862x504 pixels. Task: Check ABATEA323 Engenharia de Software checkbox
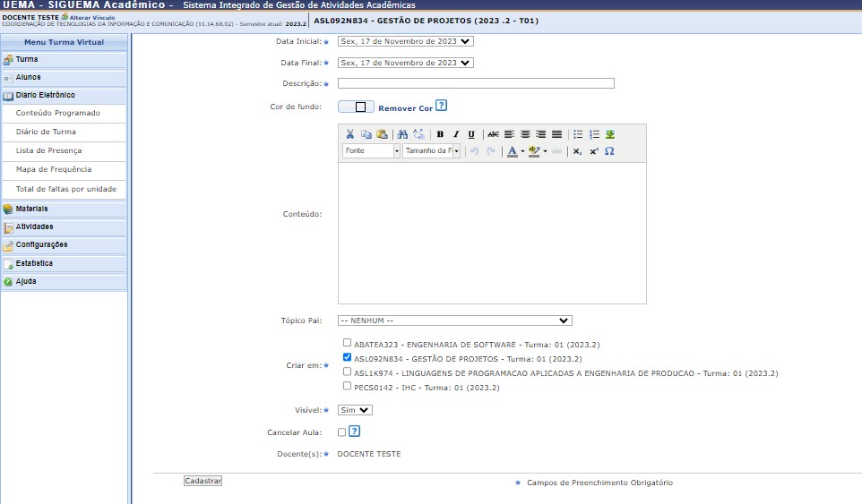(x=347, y=343)
